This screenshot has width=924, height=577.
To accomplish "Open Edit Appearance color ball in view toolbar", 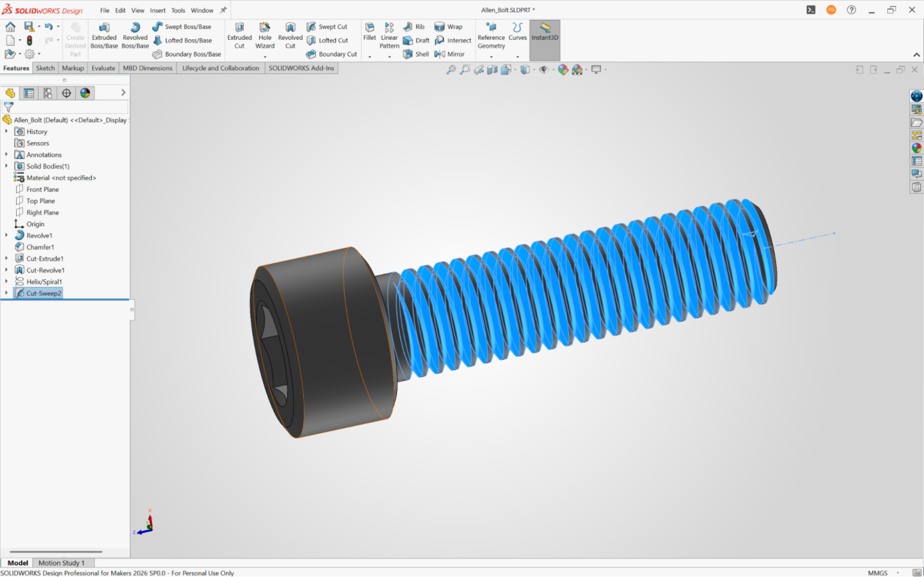I will point(562,70).
